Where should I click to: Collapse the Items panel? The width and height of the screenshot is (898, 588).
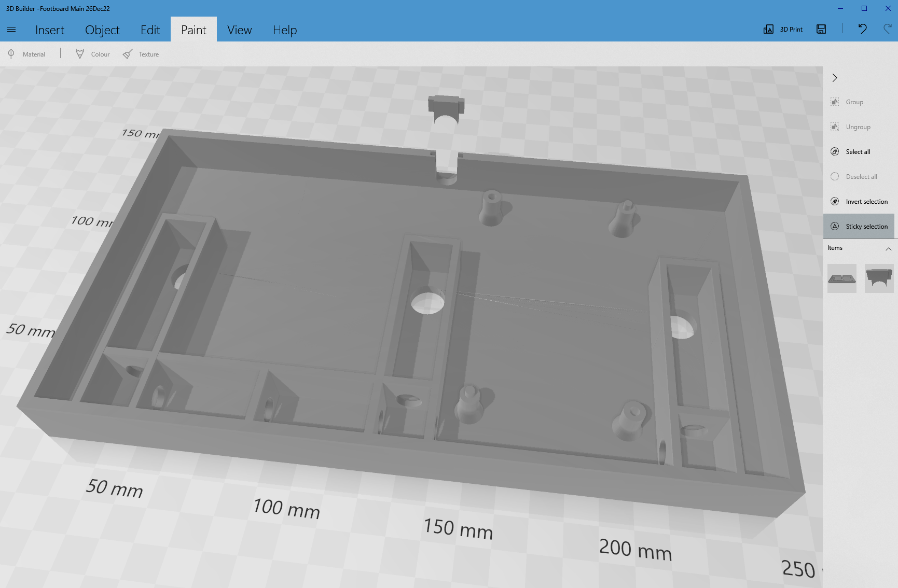click(x=889, y=249)
